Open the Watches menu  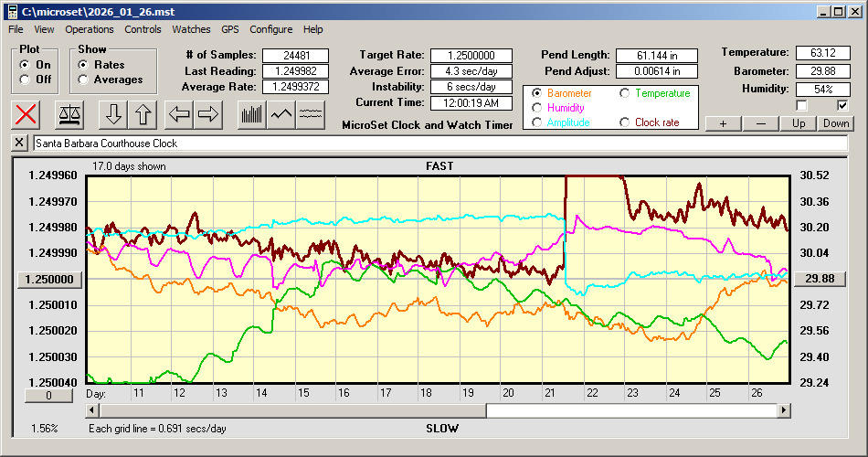[191, 29]
